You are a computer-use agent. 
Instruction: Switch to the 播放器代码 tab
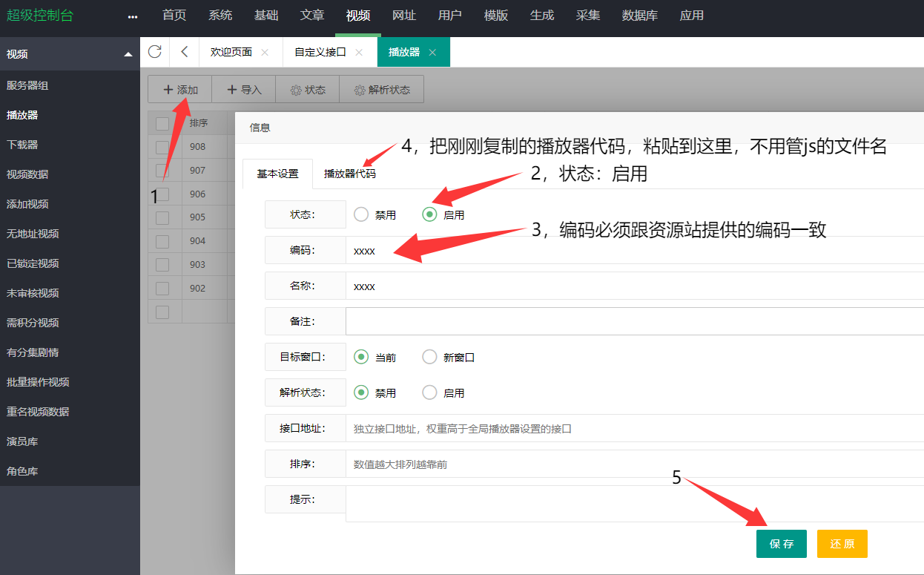pyautogui.click(x=349, y=174)
